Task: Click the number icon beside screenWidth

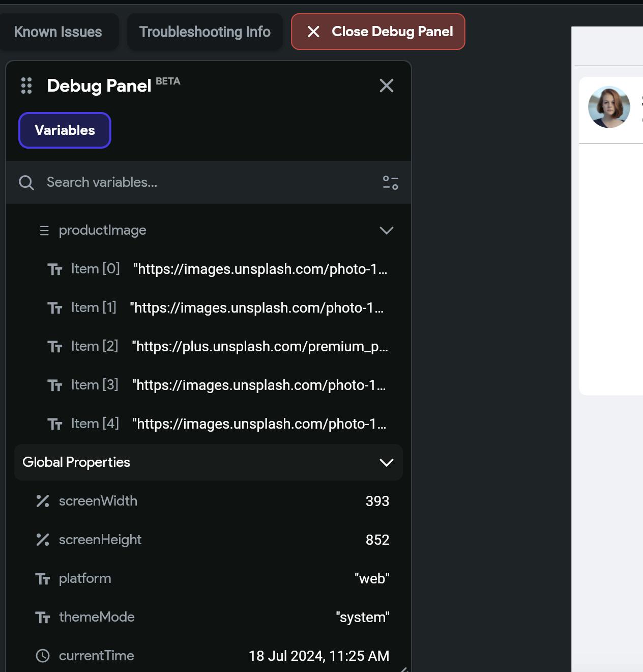Action: click(x=43, y=501)
